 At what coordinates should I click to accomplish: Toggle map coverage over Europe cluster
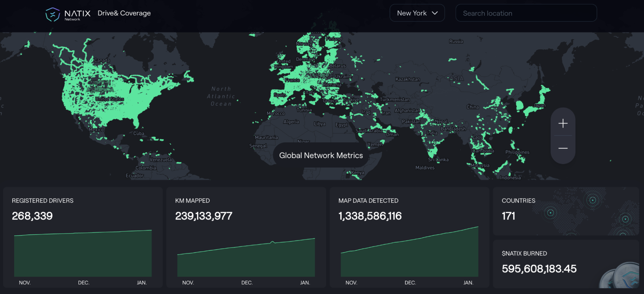(309, 74)
